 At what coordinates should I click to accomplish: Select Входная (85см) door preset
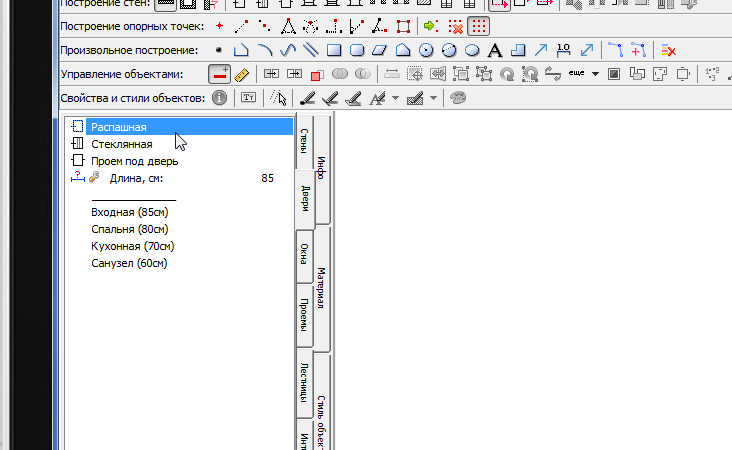129,212
